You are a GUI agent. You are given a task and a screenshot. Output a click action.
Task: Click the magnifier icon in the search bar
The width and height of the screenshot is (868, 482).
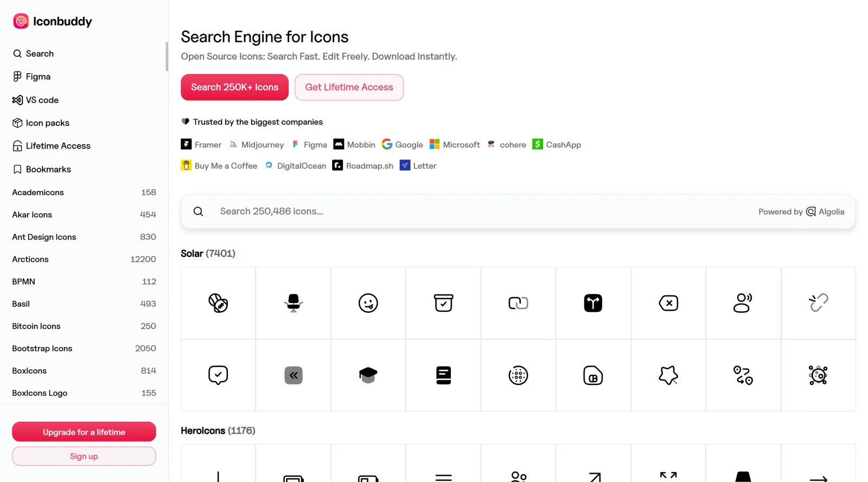[x=199, y=211]
